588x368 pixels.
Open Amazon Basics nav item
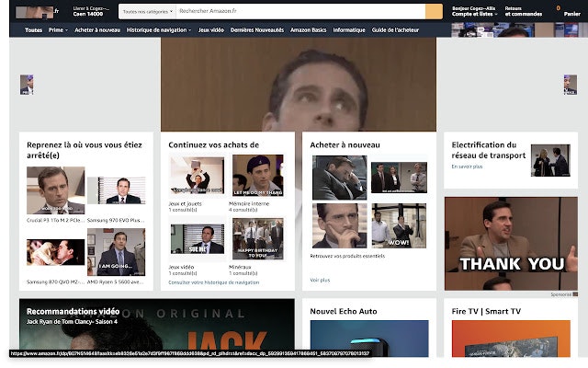pyautogui.click(x=309, y=30)
